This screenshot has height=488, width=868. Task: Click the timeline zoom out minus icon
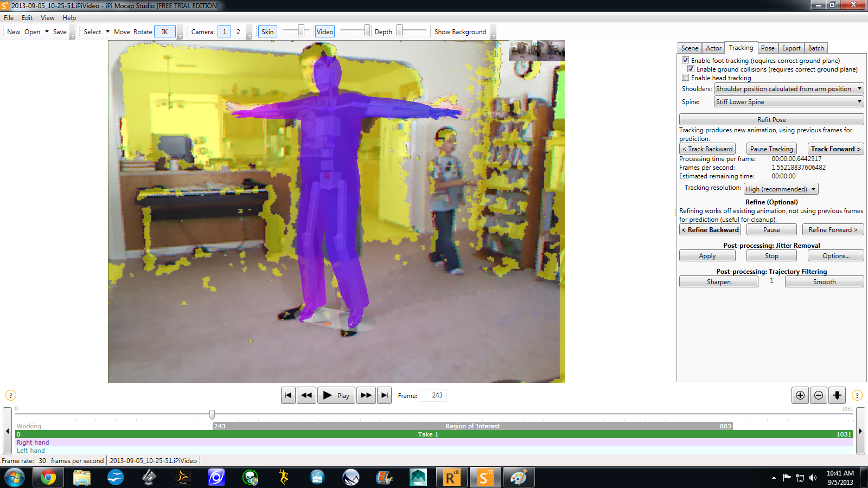[819, 395]
